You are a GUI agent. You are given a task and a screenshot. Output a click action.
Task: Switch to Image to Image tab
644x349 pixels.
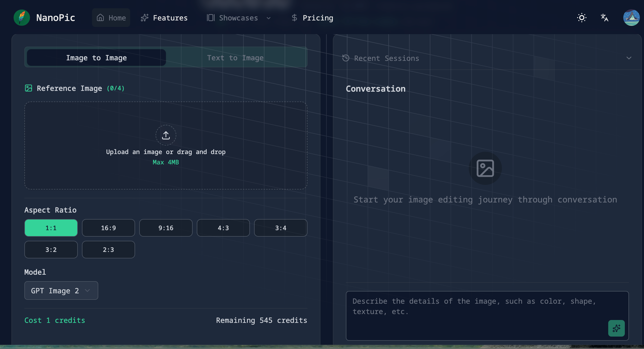(96, 57)
